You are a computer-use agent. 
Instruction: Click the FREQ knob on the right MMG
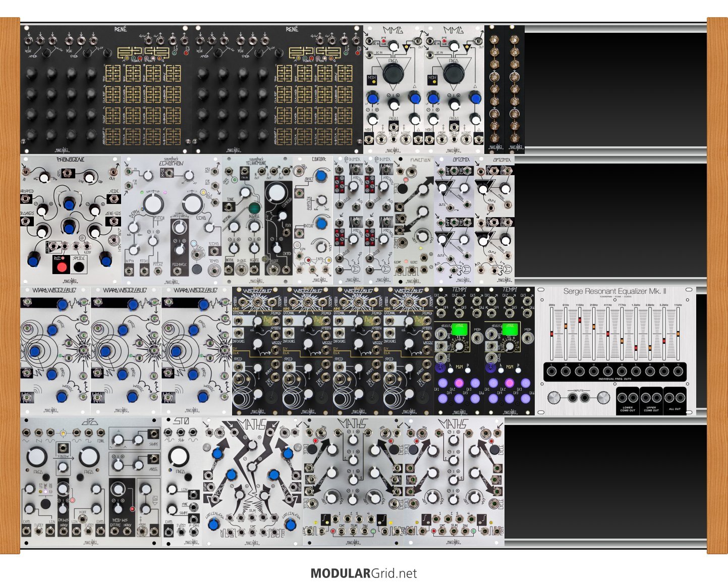[454, 74]
